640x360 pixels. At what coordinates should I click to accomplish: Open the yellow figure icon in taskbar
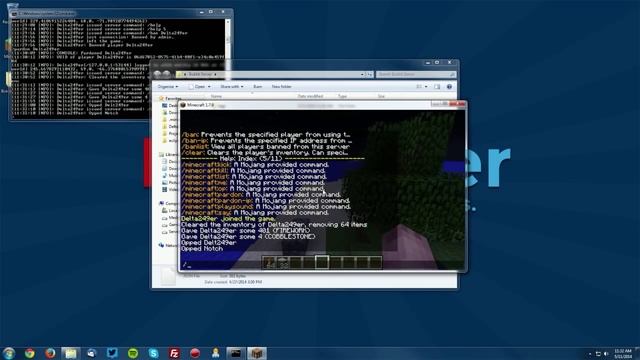tap(216, 353)
